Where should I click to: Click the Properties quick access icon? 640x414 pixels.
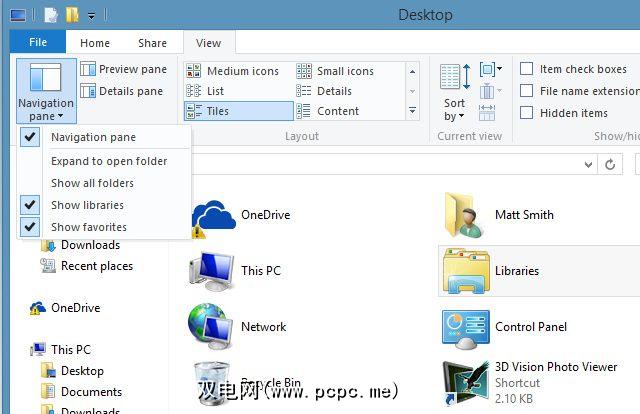(x=51, y=16)
